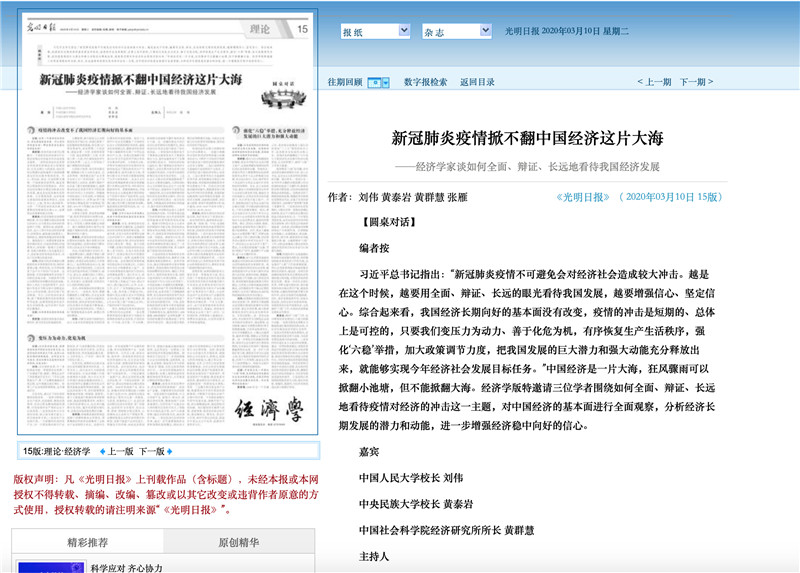Go to previous page 上一版
800x573 pixels.
coord(120,451)
